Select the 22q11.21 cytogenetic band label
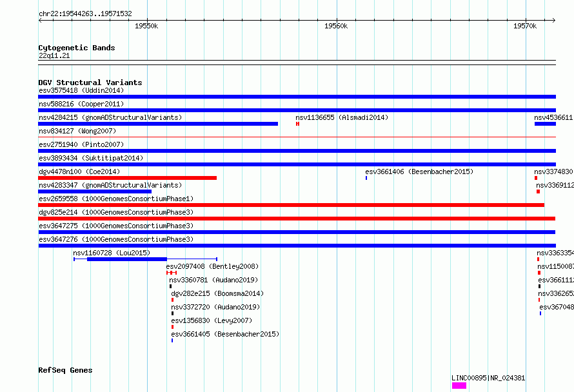The height and width of the screenshot is (392, 574). [54, 55]
